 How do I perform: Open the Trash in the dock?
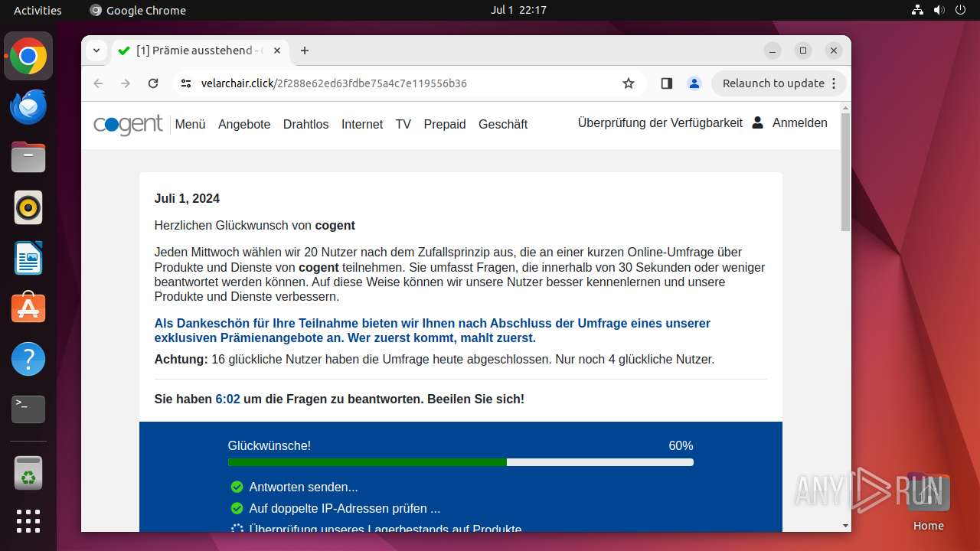click(28, 472)
